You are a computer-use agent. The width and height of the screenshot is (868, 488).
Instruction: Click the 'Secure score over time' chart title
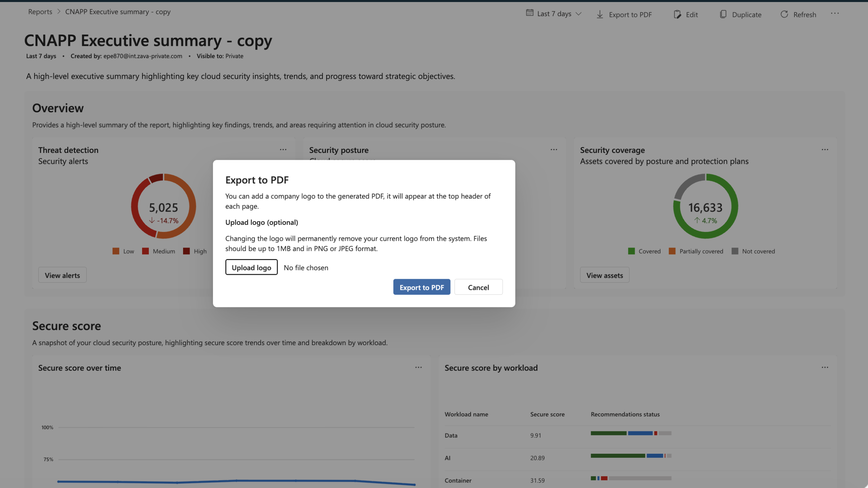79,368
